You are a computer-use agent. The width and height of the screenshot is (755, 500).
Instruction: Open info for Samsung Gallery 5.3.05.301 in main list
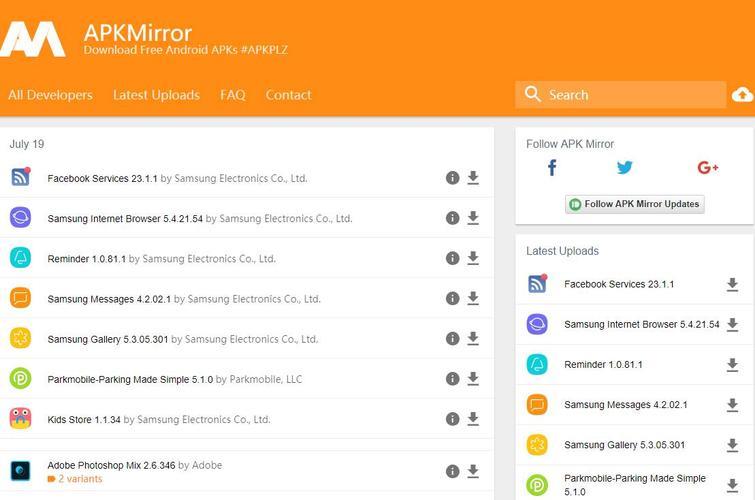click(x=453, y=339)
